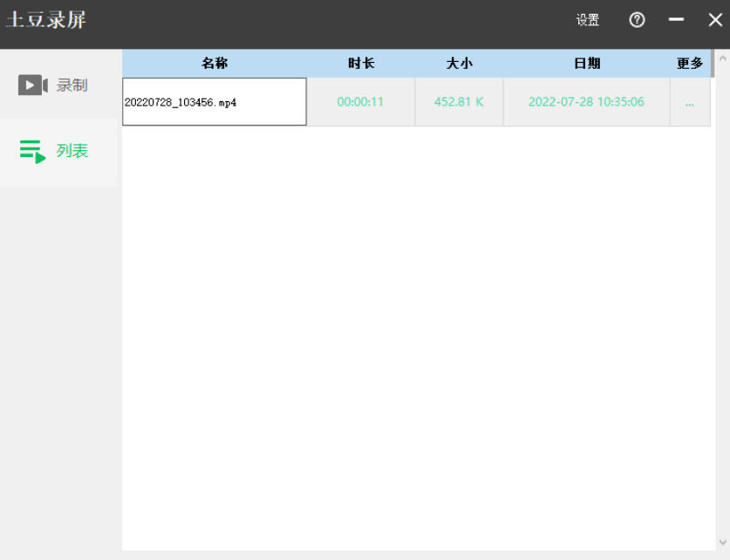Click the 大小 column header
The width and height of the screenshot is (730, 560).
tap(459, 64)
